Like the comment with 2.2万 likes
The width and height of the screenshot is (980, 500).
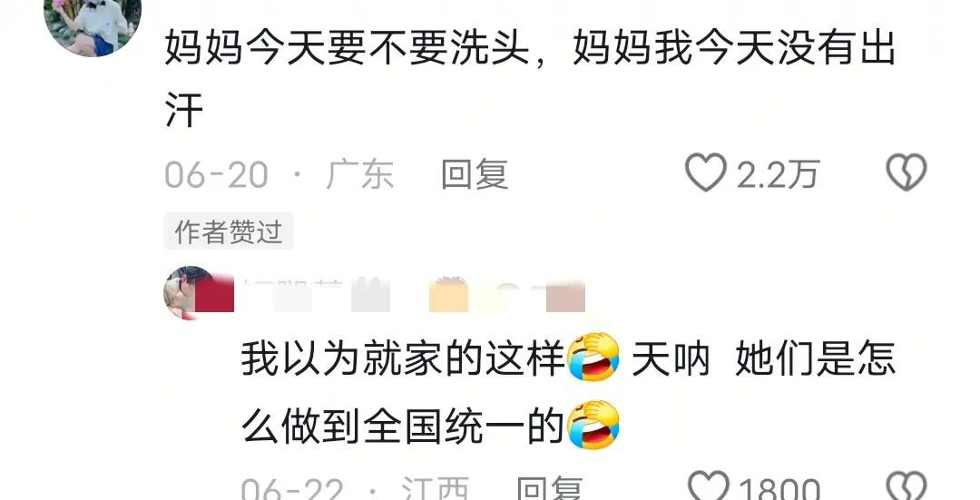pyautogui.click(x=706, y=172)
